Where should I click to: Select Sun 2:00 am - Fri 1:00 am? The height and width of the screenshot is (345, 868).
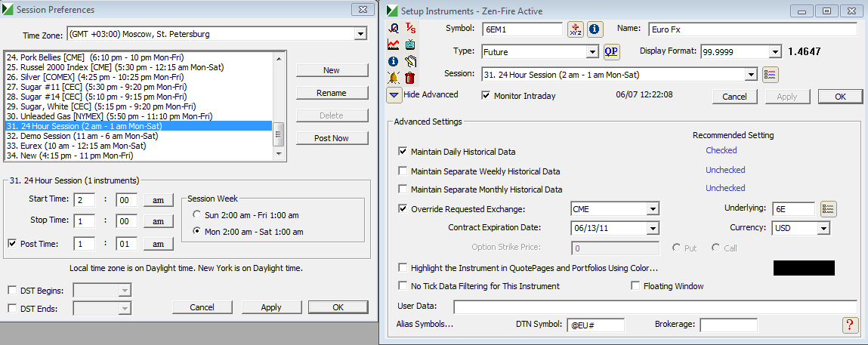197,215
